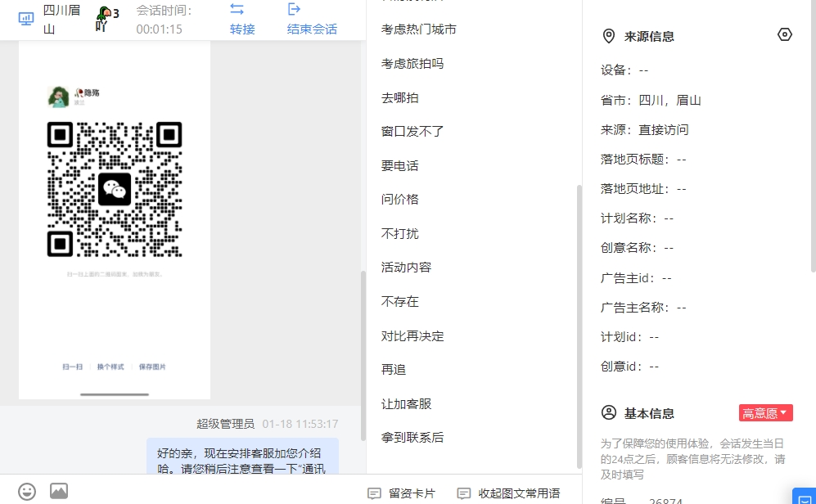This screenshot has width=816, height=504.
Task: Click the 计划id row
Action: 629,336
